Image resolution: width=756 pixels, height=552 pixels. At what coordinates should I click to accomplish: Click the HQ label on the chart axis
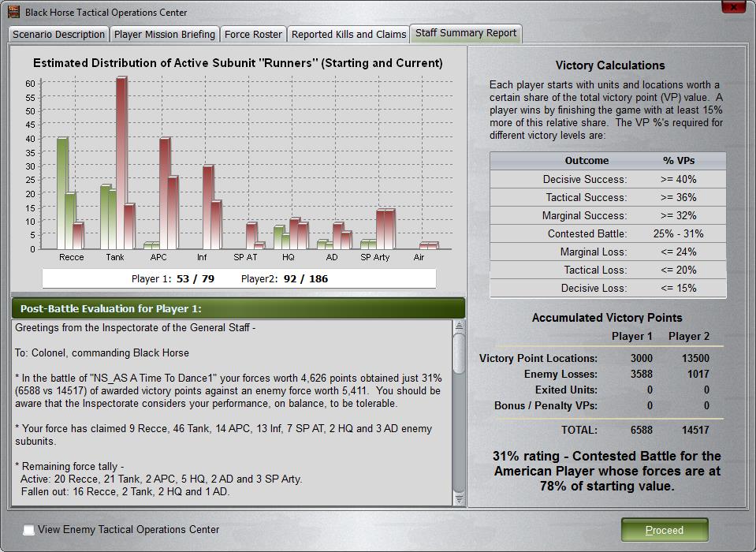tap(289, 257)
